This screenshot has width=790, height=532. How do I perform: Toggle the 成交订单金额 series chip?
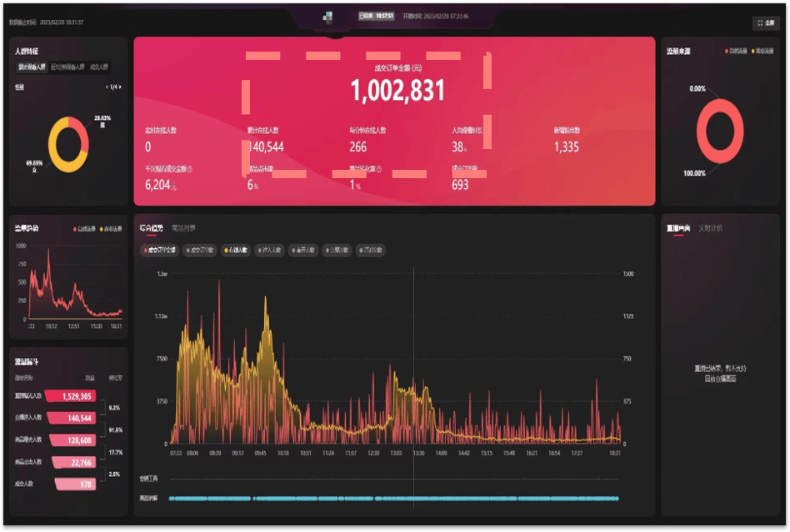tap(159, 250)
